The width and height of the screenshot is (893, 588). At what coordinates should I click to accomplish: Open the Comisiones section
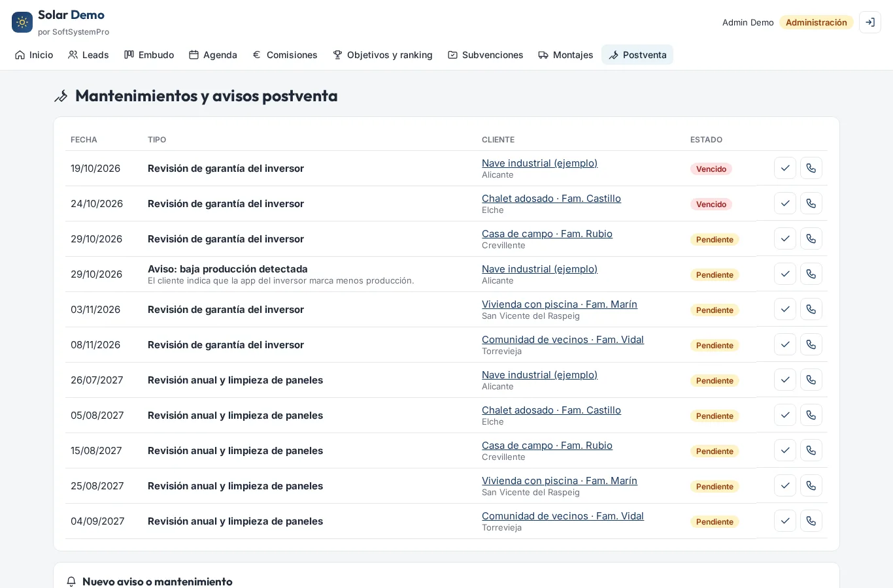point(285,55)
